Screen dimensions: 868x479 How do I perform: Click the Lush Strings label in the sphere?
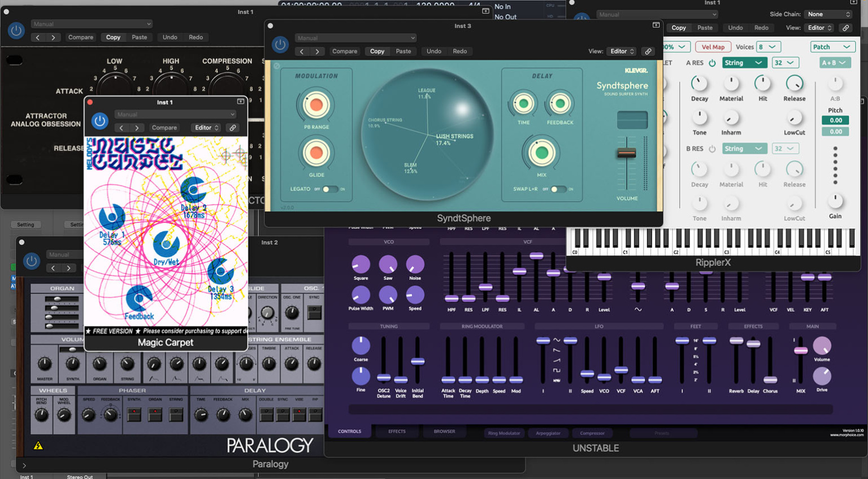tap(454, 136)
